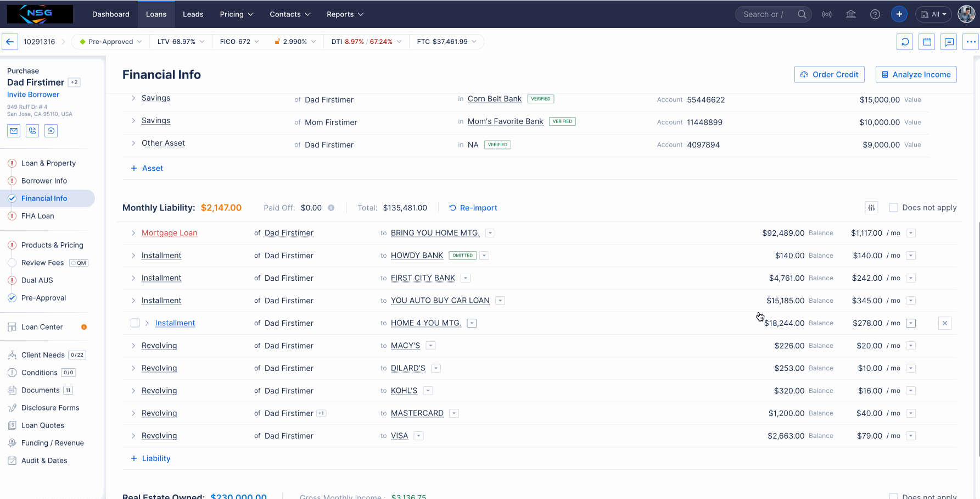Viewport: 980px width, 499px height.
Task: Click the search magnifier icon
Action: pyautogui.click(x=802, y=14)
